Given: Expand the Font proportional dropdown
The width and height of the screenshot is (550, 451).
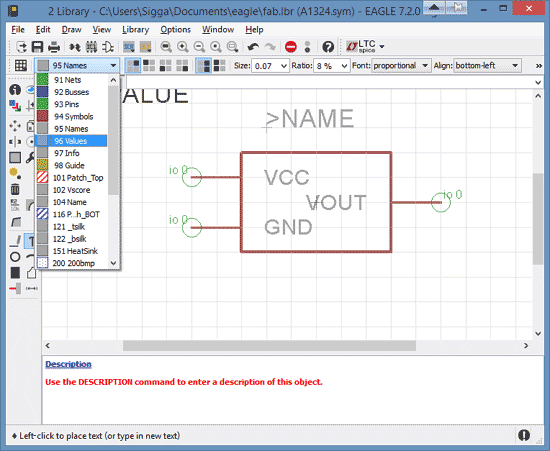Looking at the screenshot, I should pyautogui.click(x=401, y=66).
